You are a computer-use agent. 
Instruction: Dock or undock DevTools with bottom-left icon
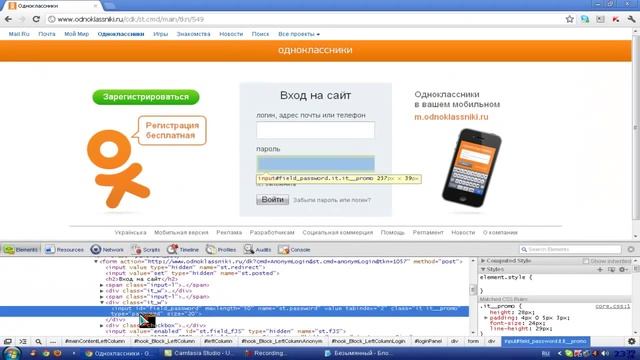click(8, 341)
